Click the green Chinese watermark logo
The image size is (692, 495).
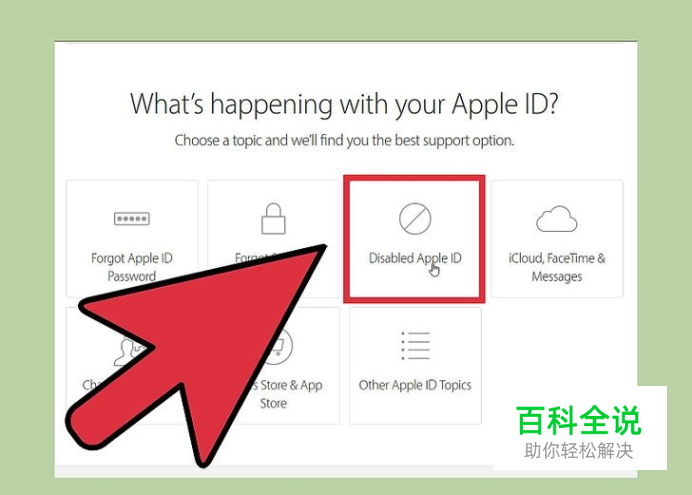click(578, 420)
